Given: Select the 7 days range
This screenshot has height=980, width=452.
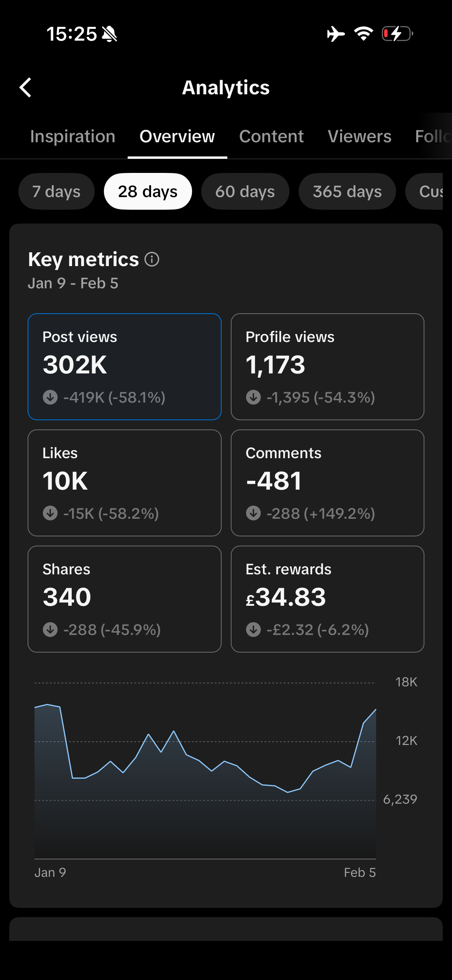Looking at the screenshot, I should [56, 191].
